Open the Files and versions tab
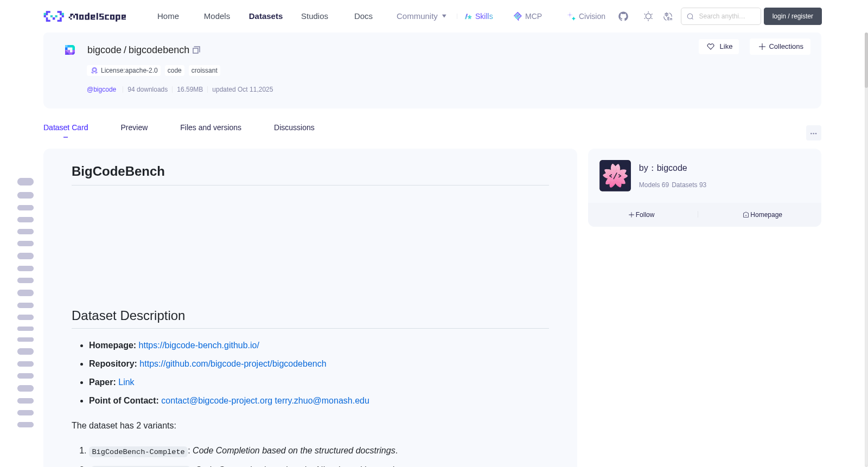 [210, 127]
